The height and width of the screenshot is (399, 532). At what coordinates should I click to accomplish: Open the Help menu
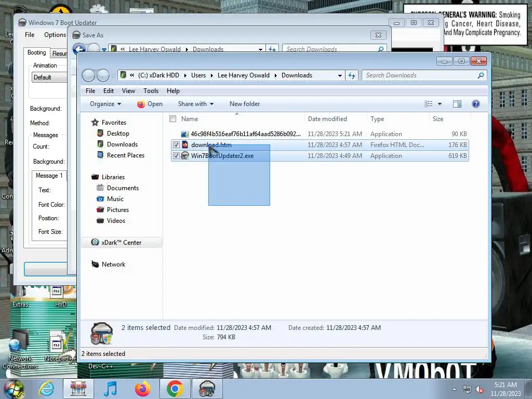pyautogui.click(x=173, y=91)
